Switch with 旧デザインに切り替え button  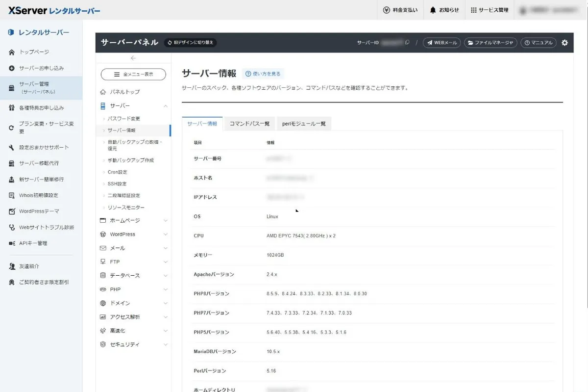(190, 43)
